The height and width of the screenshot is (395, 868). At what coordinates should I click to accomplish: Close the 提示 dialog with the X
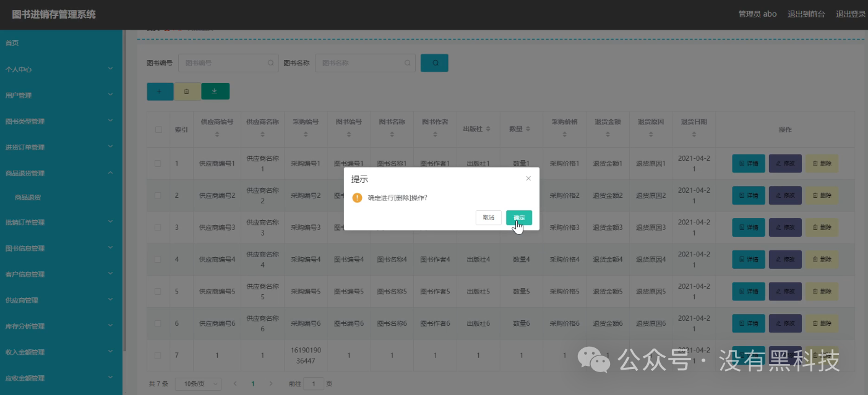click(528, 179)
